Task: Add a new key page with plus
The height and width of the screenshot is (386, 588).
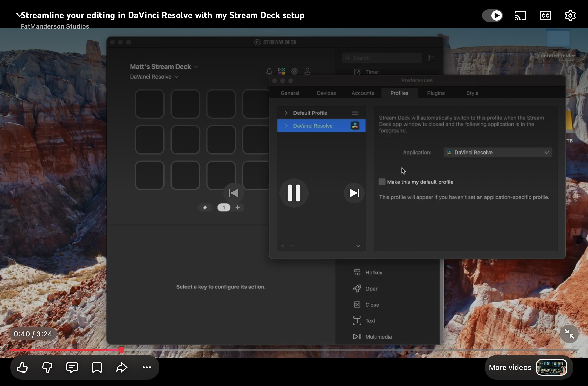Action: pos(237,208)
